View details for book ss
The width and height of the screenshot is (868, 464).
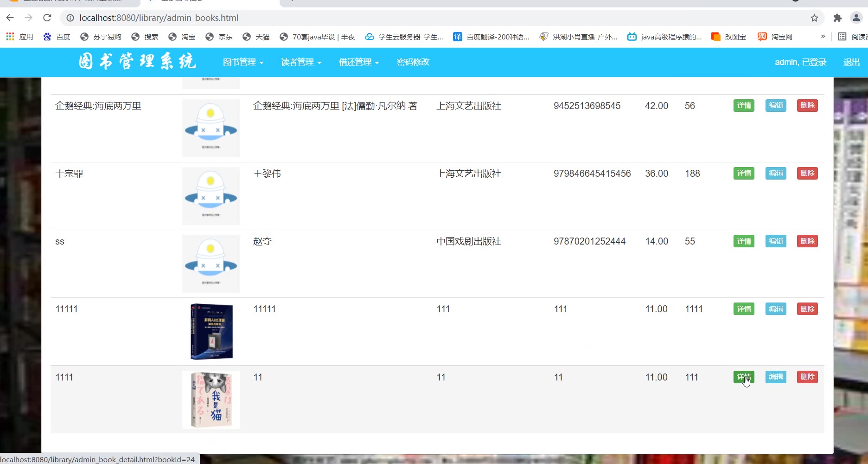pos(744,241)
